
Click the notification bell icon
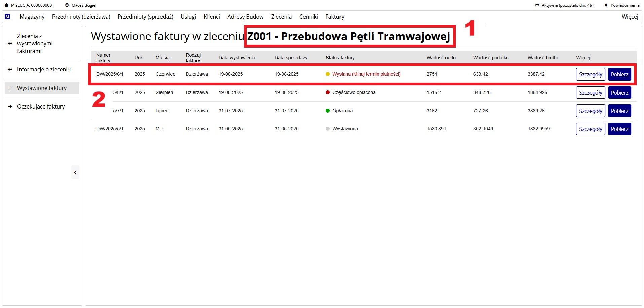click(606, 5)
